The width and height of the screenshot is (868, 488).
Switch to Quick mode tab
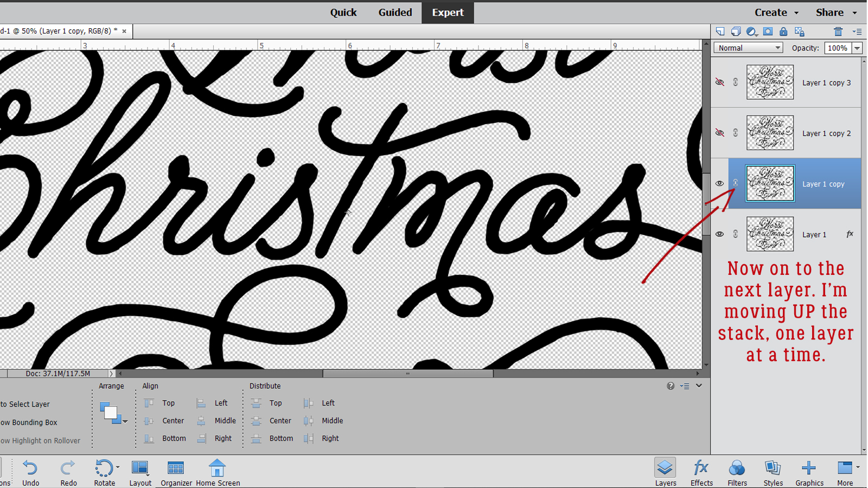coord(343,12)
